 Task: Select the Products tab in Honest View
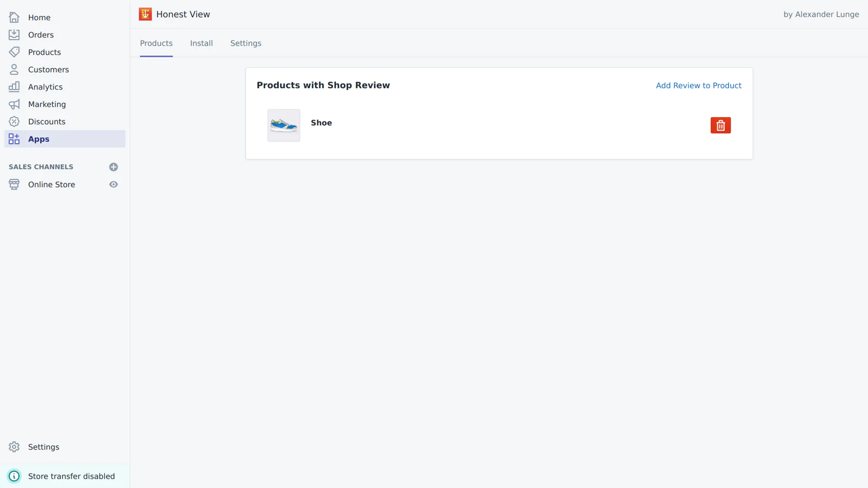click(x=156, y=43)
